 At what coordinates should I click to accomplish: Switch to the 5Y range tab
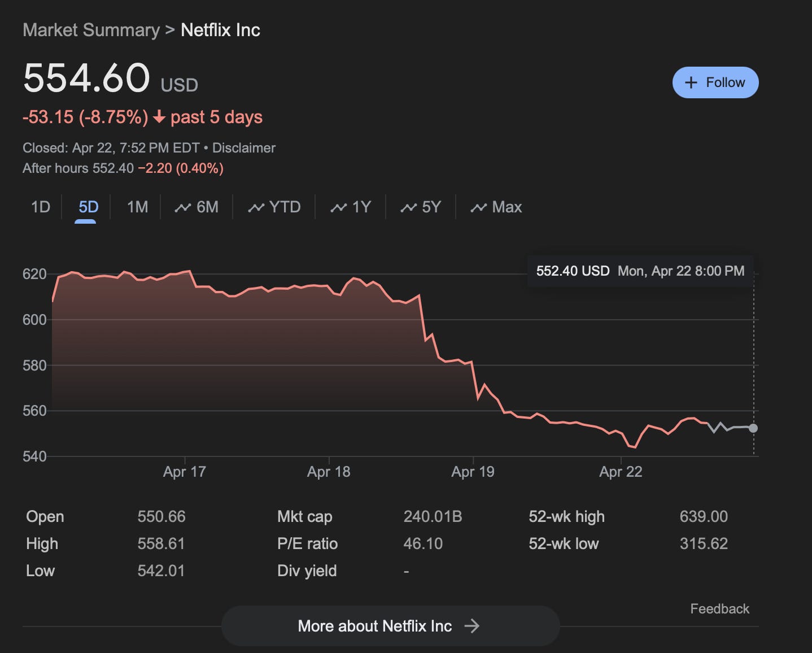coord(420,207)
